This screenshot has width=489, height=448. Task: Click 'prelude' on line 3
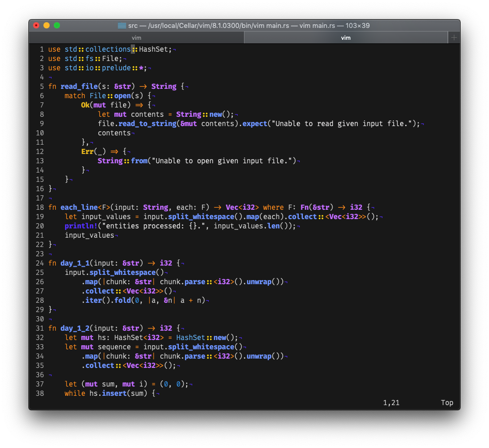point(116,68)
